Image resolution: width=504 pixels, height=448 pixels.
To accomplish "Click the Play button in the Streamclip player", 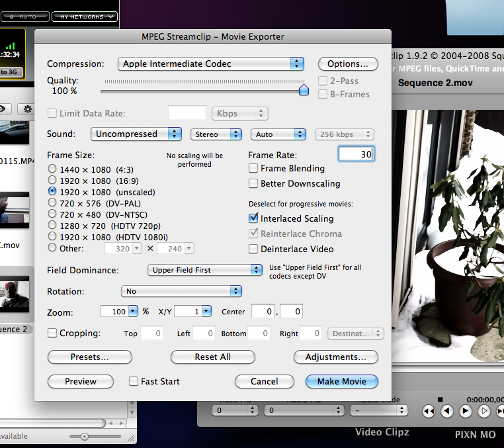I will click(x=466, y=411).
